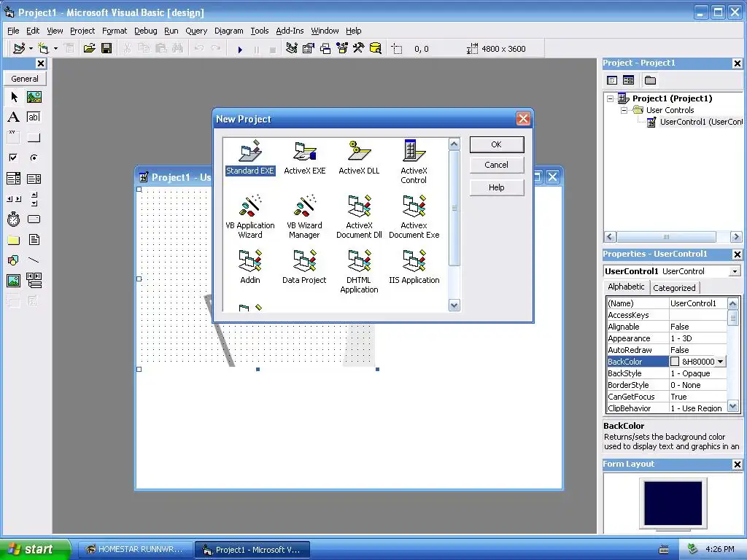Select the OptionButton tool in toolbox
The height and width of the screenshot is (560, 747).
tap(34, 157)
